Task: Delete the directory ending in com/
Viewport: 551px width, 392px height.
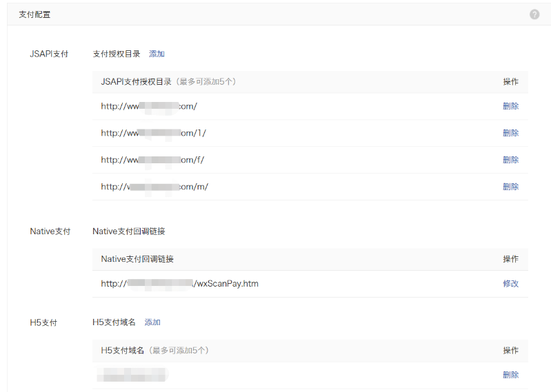Action: point(510,106)
